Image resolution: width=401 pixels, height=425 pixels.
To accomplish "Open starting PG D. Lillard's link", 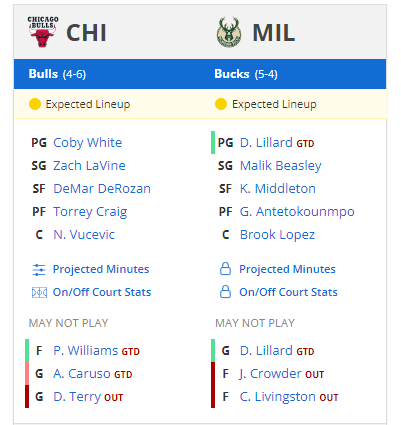I will coord(266,143).
